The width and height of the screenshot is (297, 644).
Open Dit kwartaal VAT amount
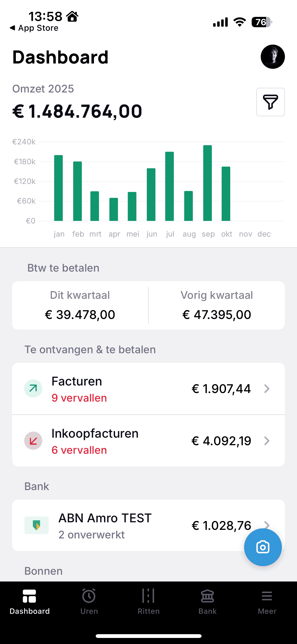(80, 315)
